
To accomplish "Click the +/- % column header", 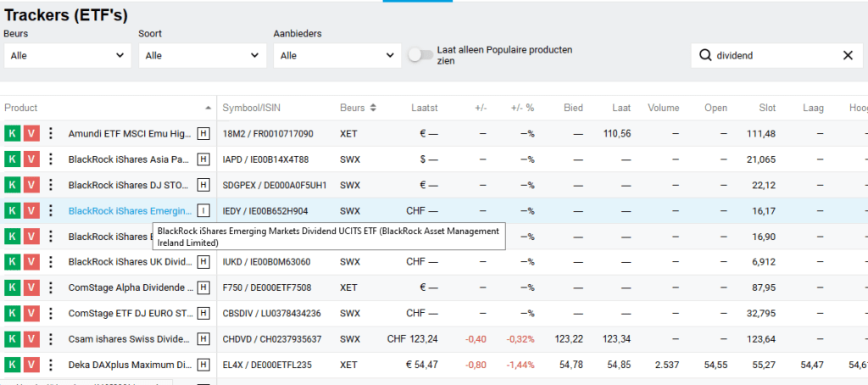I will [522, 108].
